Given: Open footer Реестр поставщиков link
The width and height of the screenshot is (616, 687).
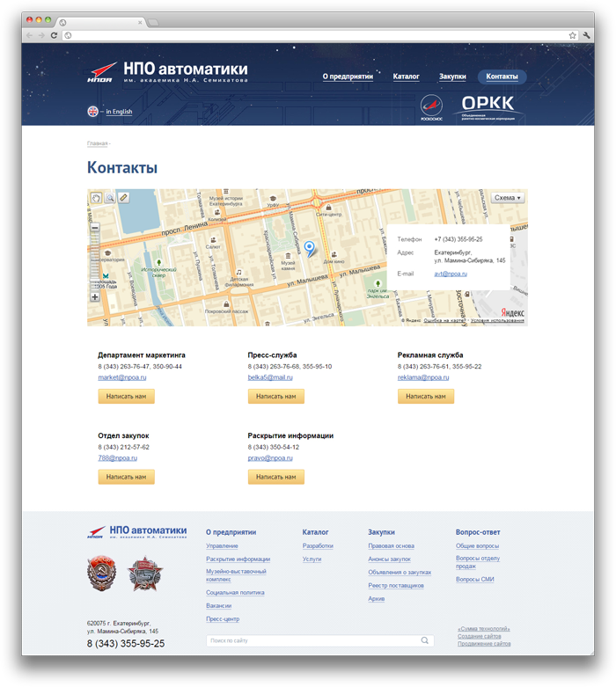Looking at the screenshot, I should [396, 585].
